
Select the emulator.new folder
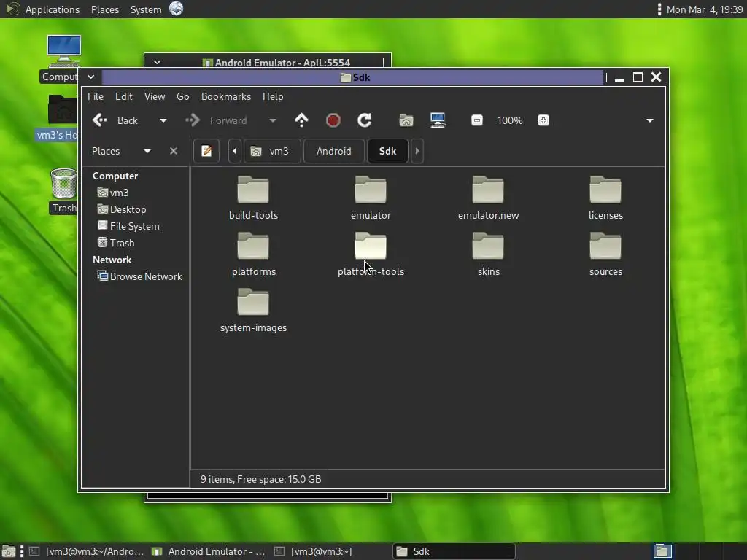pyautogui.click(x=488, y=198)
